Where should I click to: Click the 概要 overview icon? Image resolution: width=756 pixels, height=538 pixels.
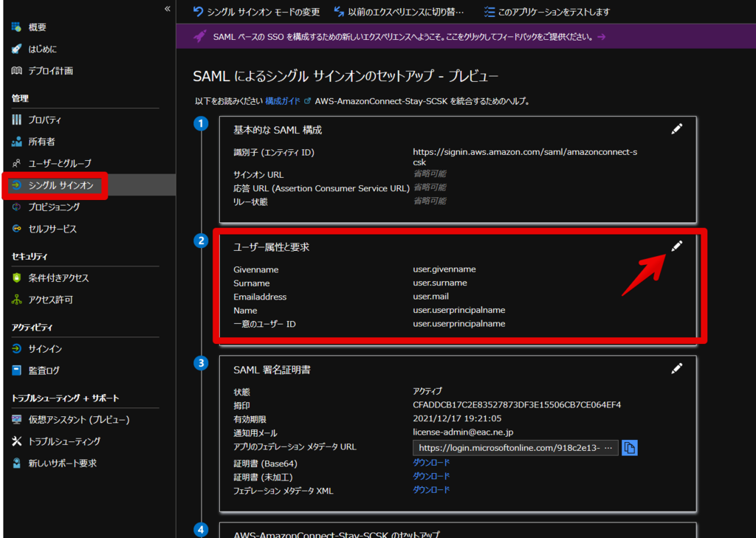click(x=17, y=27)
